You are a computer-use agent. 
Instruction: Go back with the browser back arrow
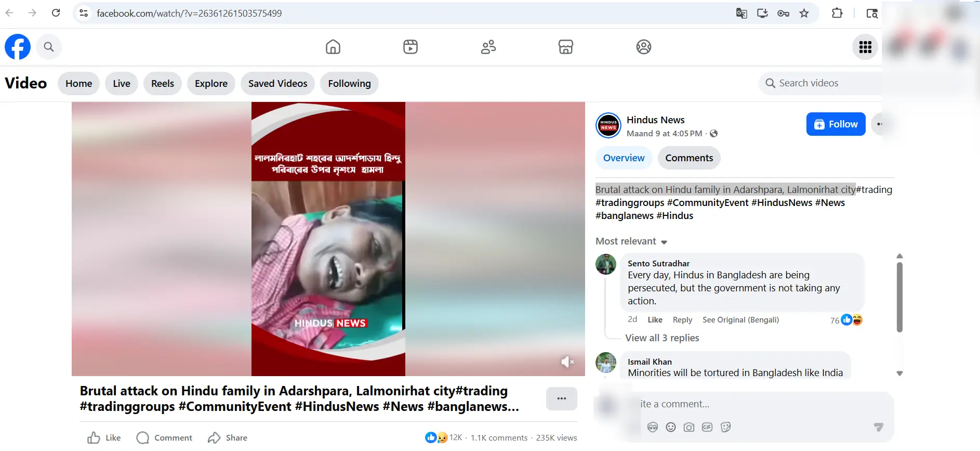[9, 13]
